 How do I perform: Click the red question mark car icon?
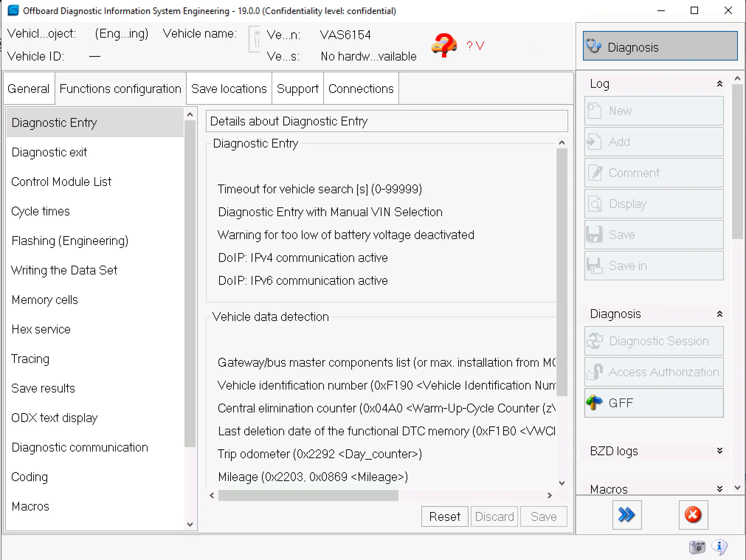(444, 45)
